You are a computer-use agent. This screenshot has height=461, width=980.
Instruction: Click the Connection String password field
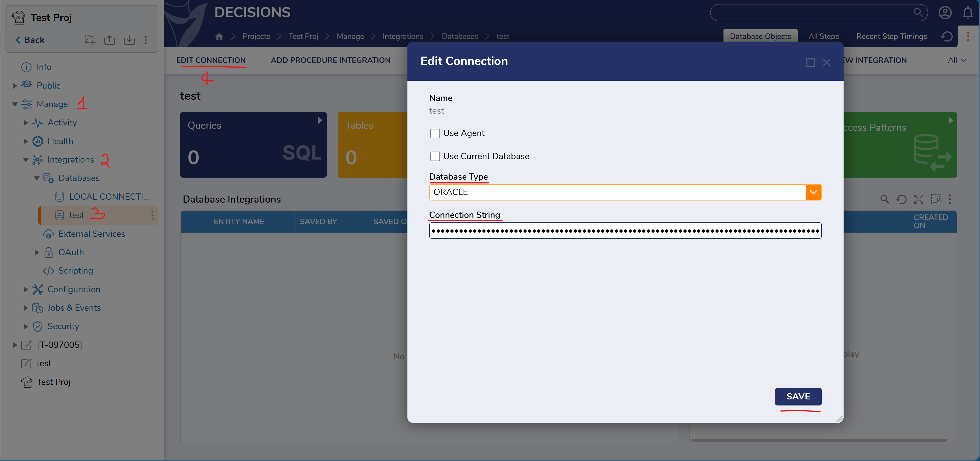pos(625,231)
